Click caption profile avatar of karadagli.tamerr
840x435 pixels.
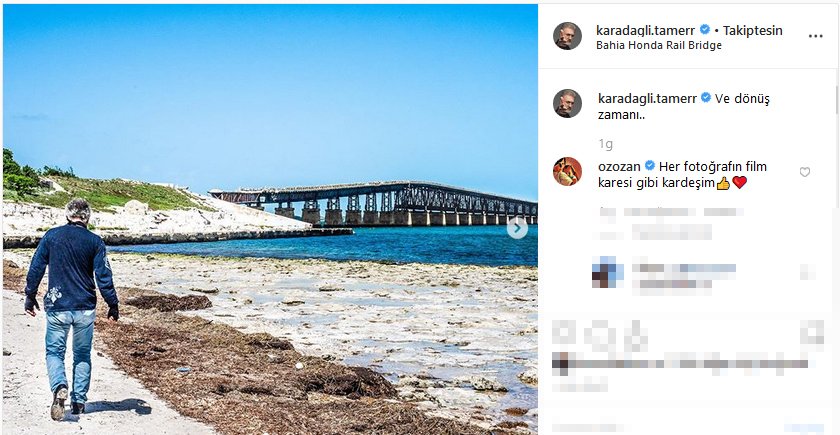(x=567, y=103)
